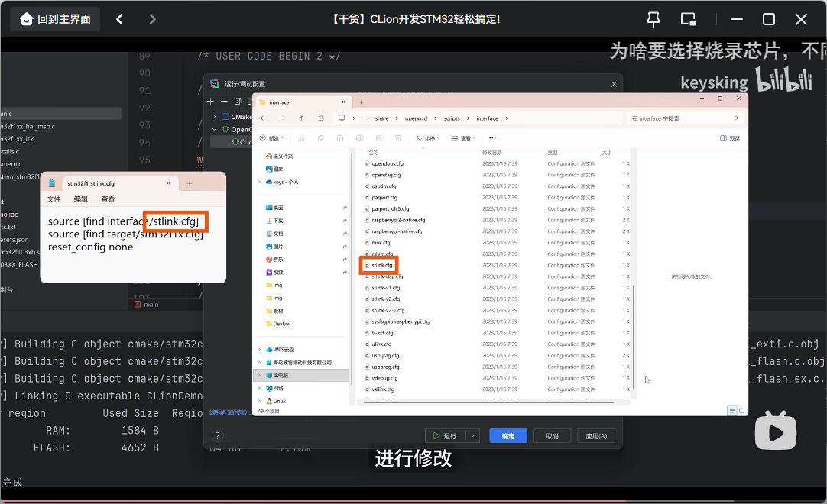The height and width of the screenshot is (504, 827).
Task: Select the usb-jtag.cfg file
Action: pyautogui.click(x=385, y=355)
